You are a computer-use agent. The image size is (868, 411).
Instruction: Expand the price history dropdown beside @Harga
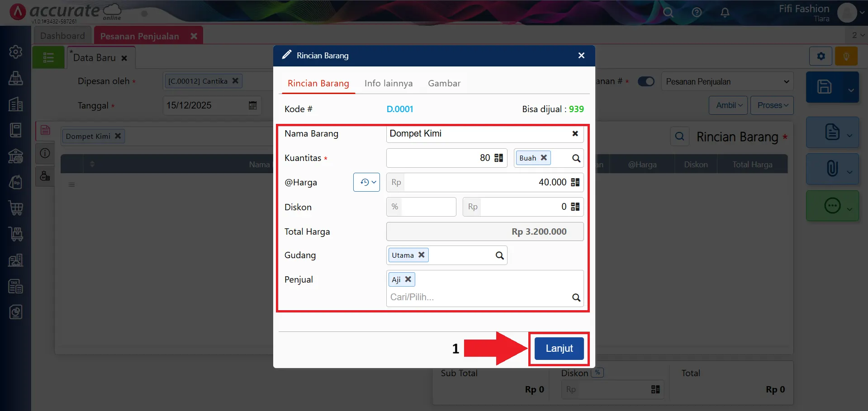tap(366, 182)
